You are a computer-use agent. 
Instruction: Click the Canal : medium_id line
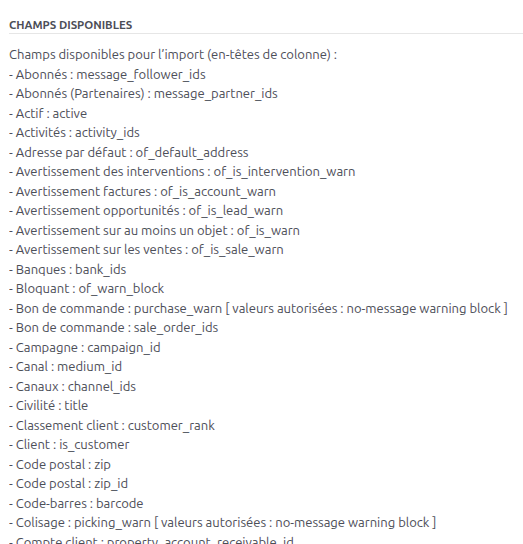65,367
